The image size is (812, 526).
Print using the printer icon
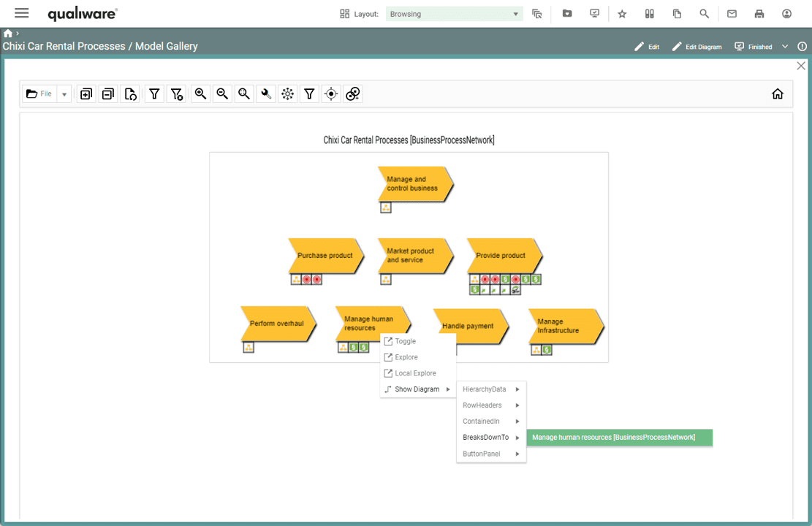759,13
